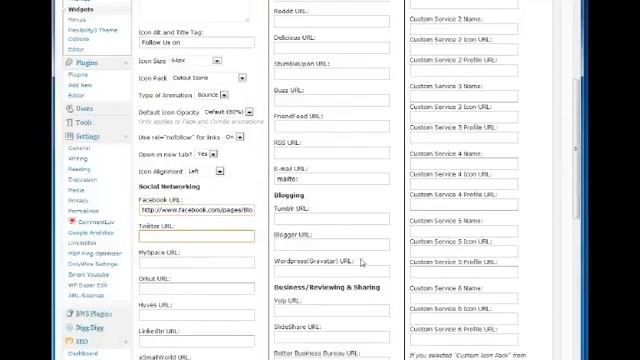Image resolution: width=640 pixels, height=360 pixels.
Task: Open the Digg Digg menu
Action: [89, 328]
